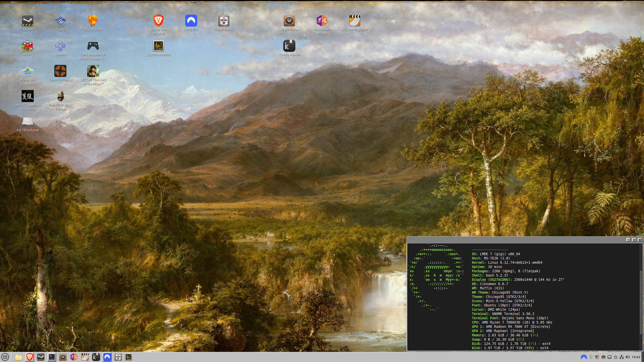Open file manager from the taskbar
The image size is (644, 362).
[18, 357]
